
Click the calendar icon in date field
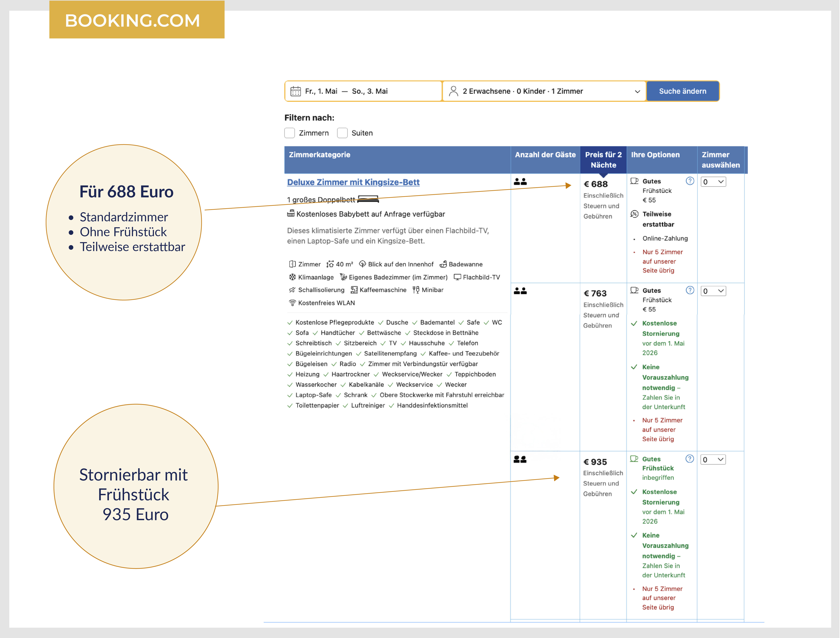pos(295,91)
